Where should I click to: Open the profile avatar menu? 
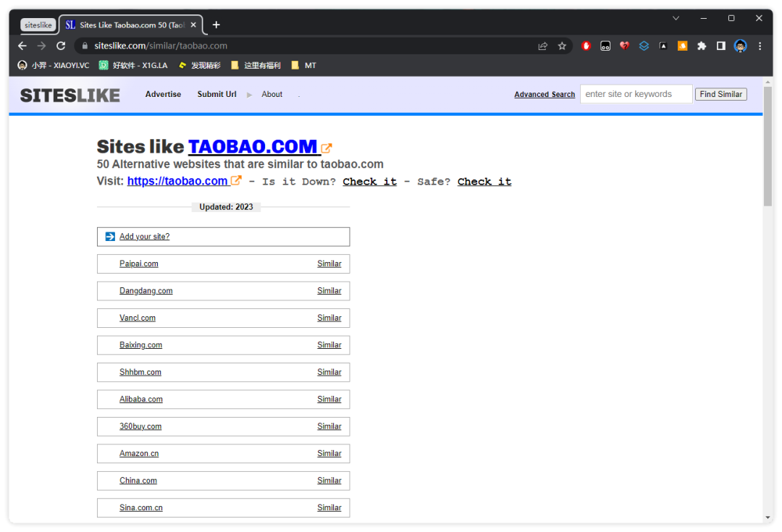point(741,46)
